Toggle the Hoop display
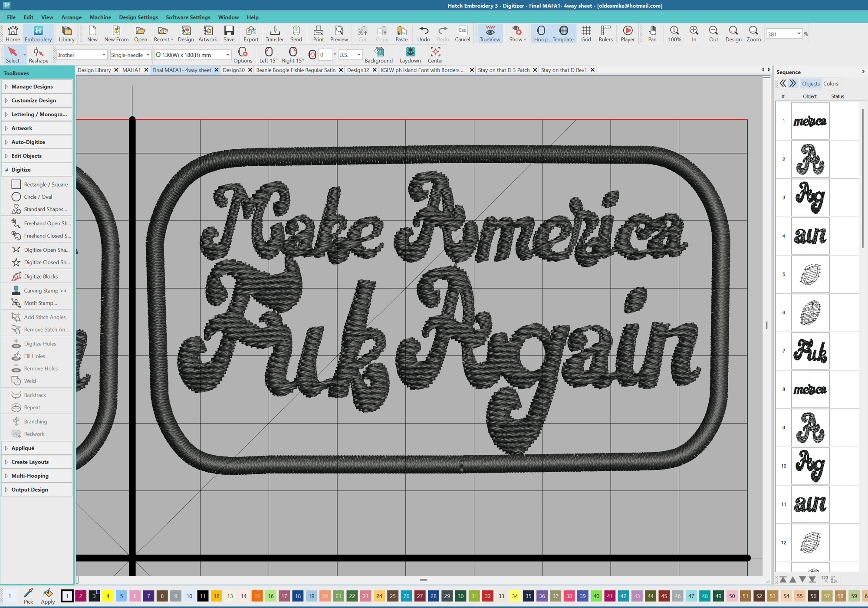The height and width of the screenshot is (608, 868). (540, 33)
